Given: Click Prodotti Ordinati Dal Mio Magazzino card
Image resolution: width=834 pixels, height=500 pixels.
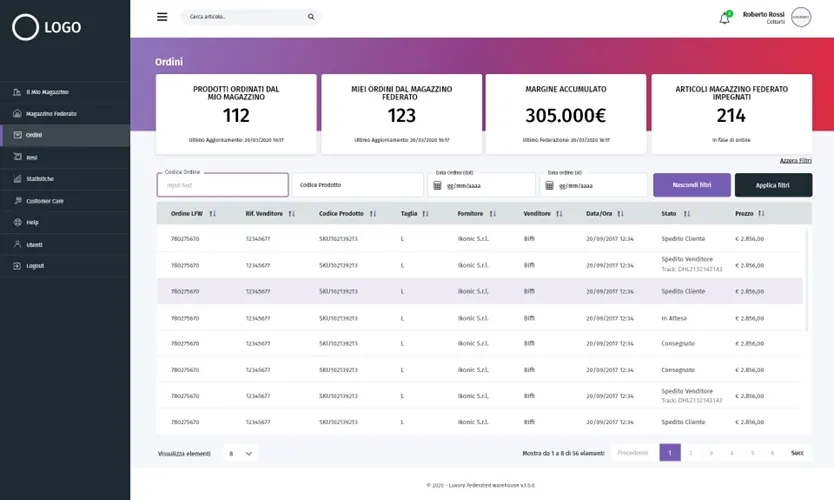Looking at the screenshot, I should [x=236, y=114].
